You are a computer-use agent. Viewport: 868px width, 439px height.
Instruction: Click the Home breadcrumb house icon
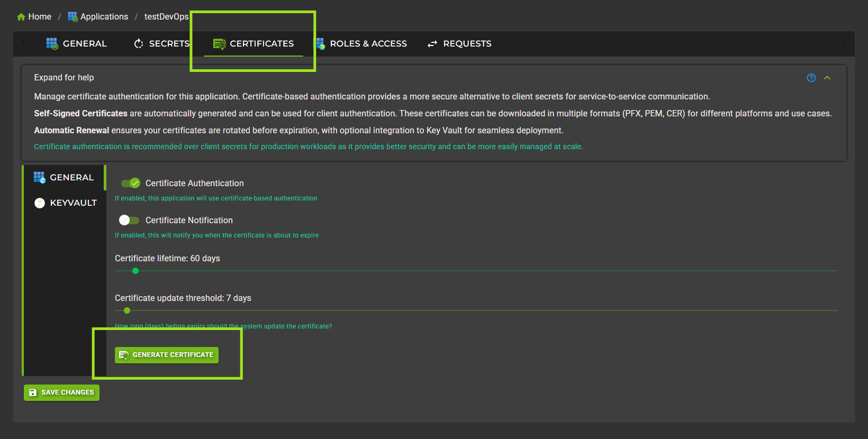tap(21, 17)
